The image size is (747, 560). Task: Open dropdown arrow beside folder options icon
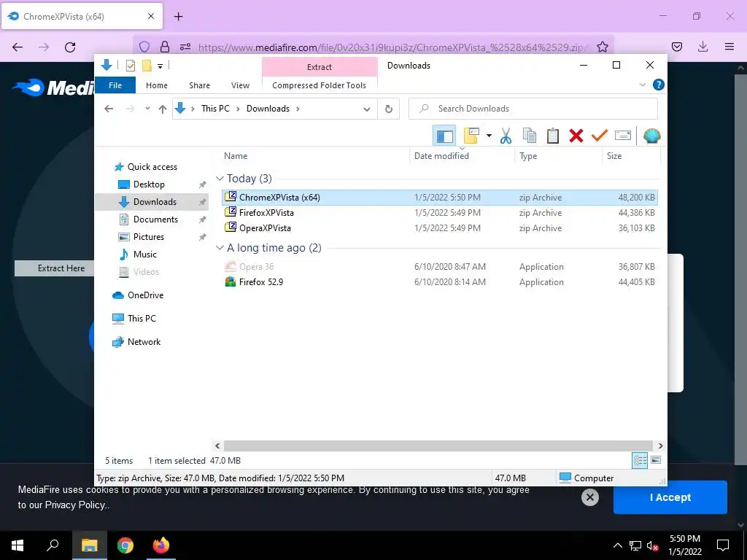[489, 136]
